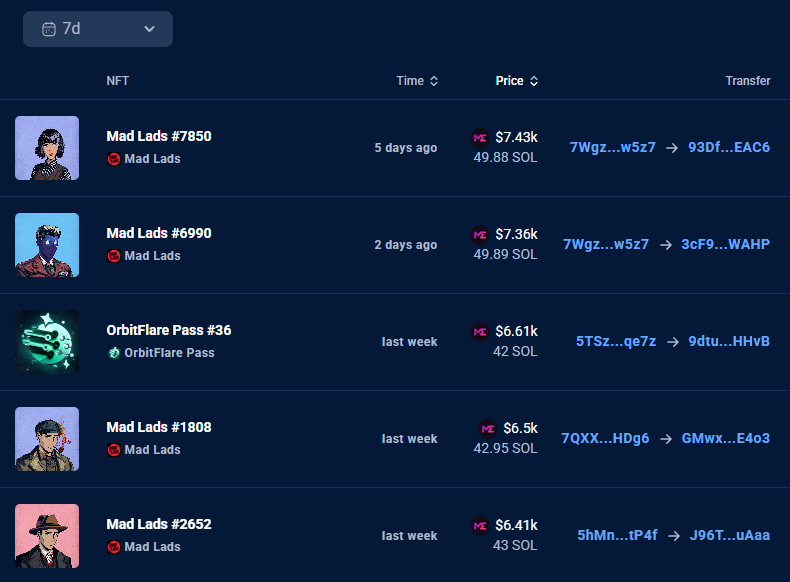Image resolution: width=790 pixels, height=582 pixels.
Task: Click the calendar icon in the 7d selector
Action: click(x=48, y=29)
